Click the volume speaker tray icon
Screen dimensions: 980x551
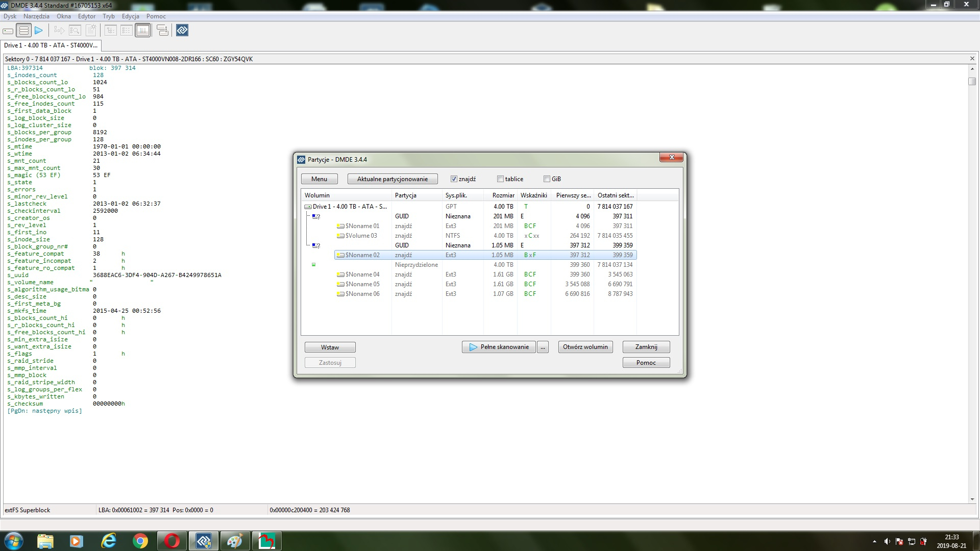pos(887,541)
